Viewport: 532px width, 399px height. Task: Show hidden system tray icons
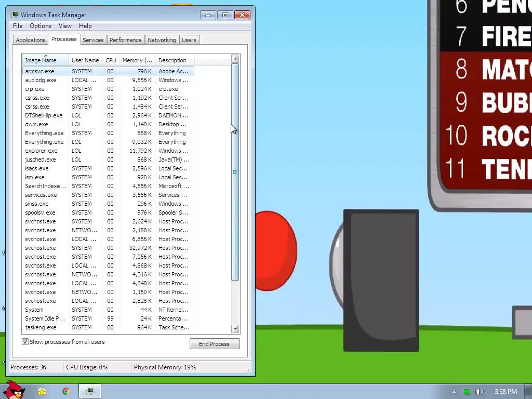[454, 392]
